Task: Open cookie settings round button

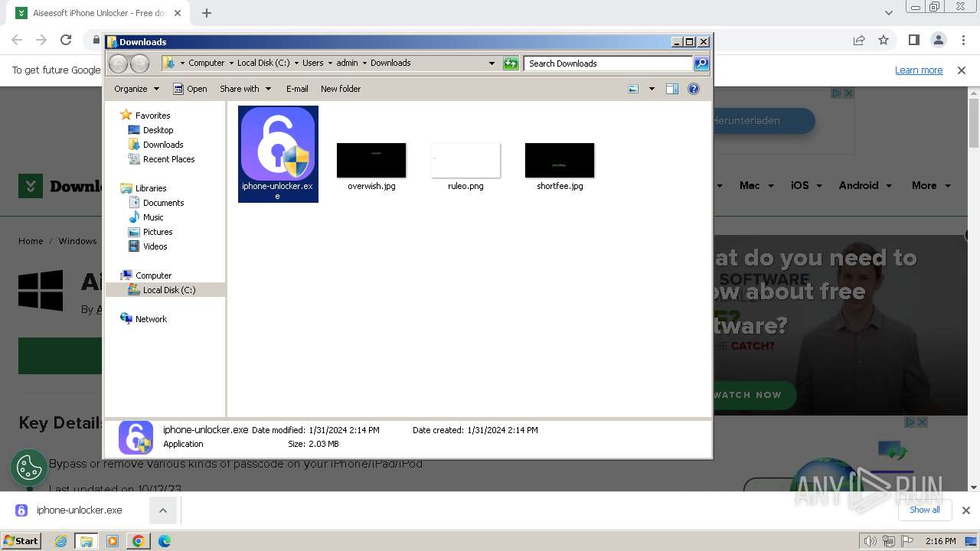Action: pyautogui.click(x=29, y=468)
